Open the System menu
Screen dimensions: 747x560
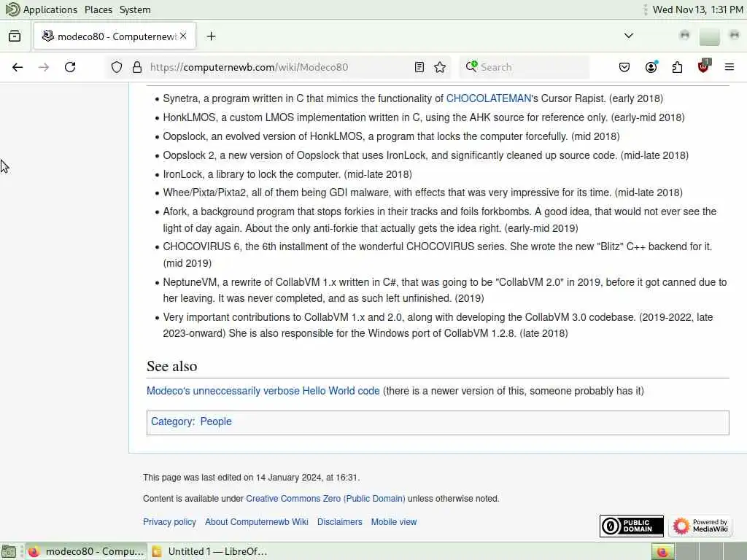tap(135, 9)
